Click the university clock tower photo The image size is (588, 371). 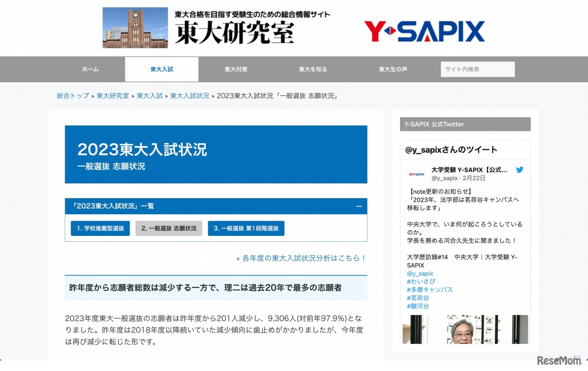tap(135, 28)
